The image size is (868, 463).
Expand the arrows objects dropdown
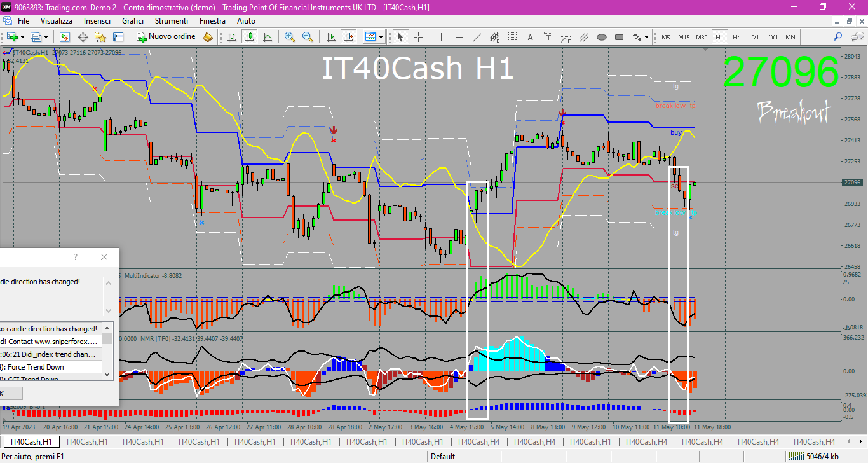(648, 37)
